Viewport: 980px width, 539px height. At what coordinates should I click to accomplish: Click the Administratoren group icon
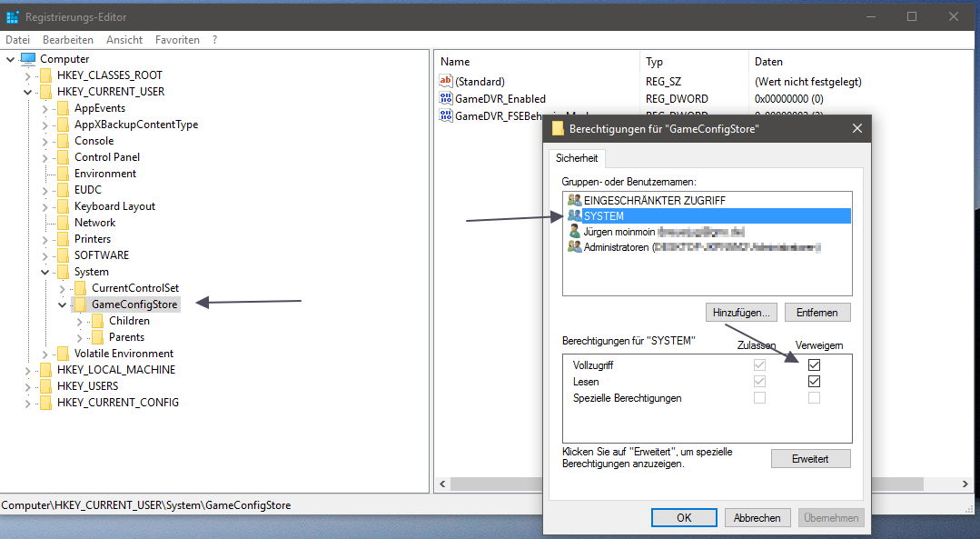coord(574,246)
